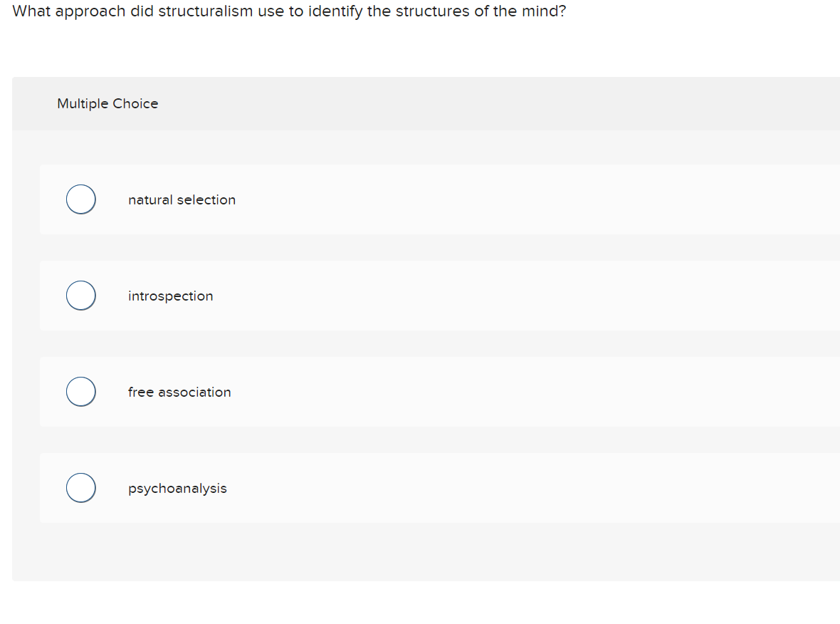Click the free association answer text

(179, 392)
